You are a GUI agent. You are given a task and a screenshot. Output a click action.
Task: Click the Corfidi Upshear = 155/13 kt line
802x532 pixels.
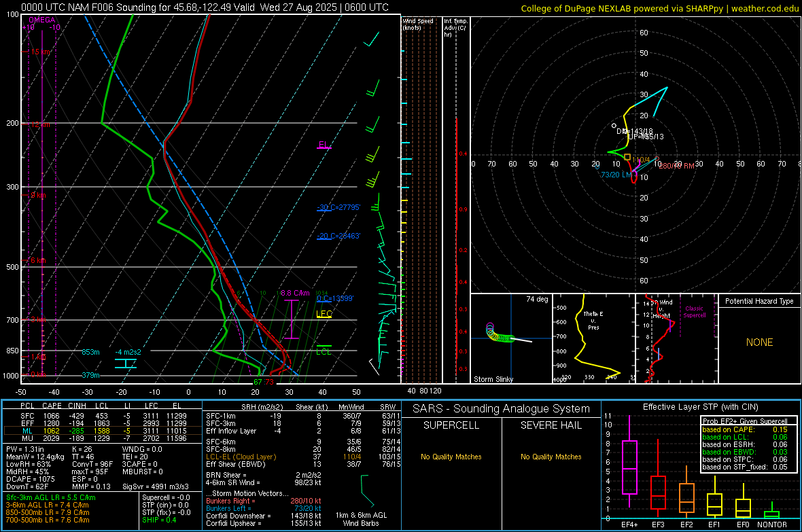pyautogui.click(x=264, y=523)
